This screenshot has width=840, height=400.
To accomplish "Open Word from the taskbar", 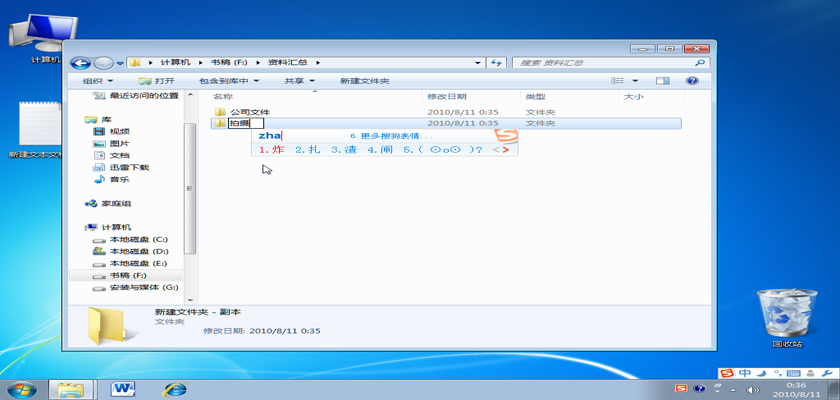I will tap(125, 388).
